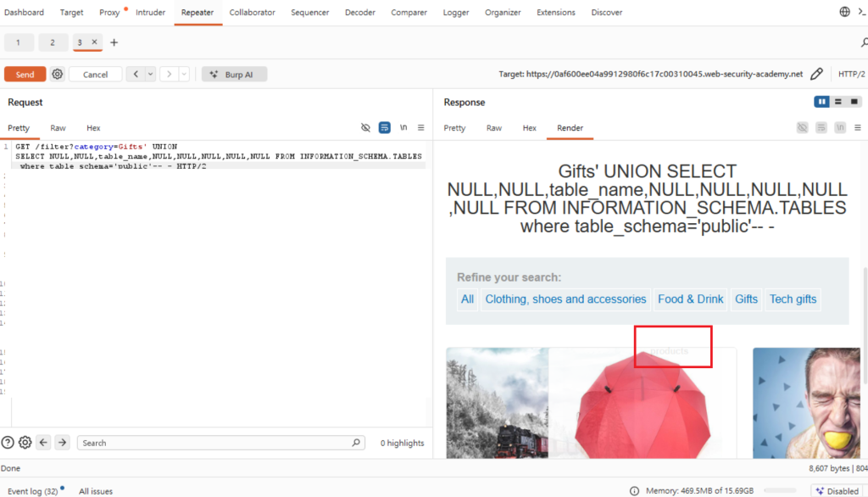
Task: Click the 'Tech gifts' category link
Action: pos(793,299)
